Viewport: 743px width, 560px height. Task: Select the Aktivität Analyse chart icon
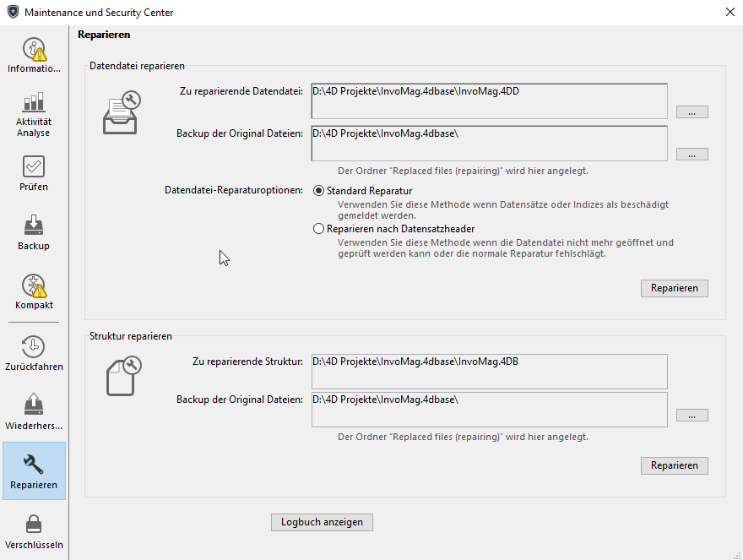34,104
